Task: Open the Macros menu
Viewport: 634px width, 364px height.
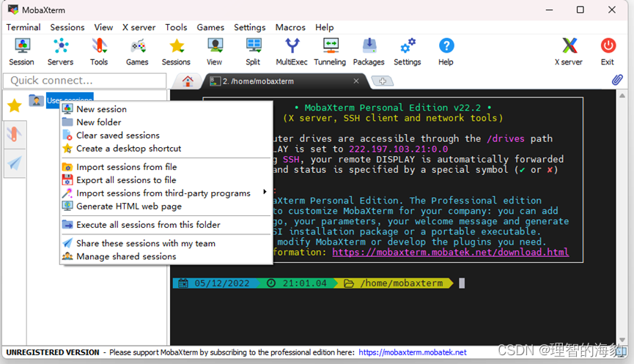Action: pos(290,27)
